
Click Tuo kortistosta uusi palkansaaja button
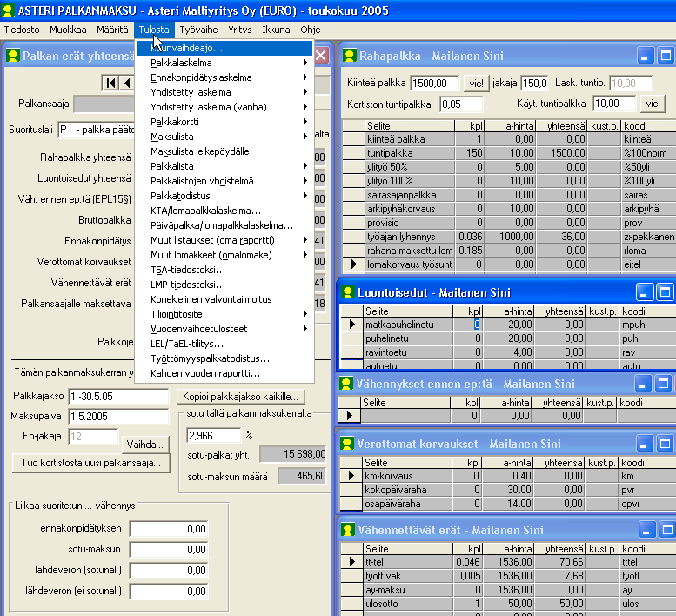pos(91,463)
